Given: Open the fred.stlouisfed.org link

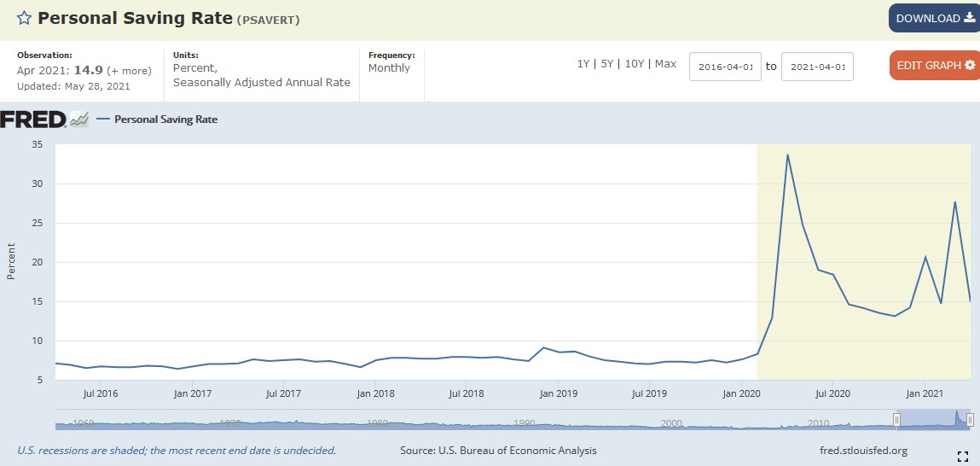Looking at the screenshot, I should coord(862,451).
